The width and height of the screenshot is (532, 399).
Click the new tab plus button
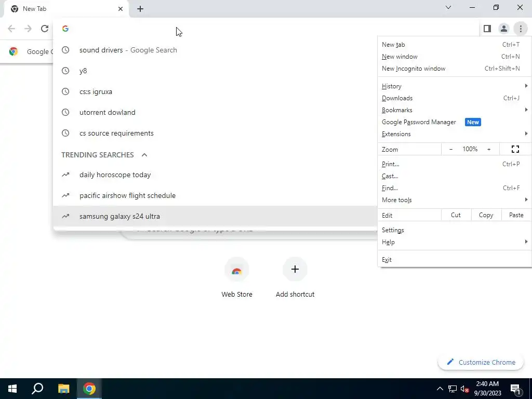point(140,9)
